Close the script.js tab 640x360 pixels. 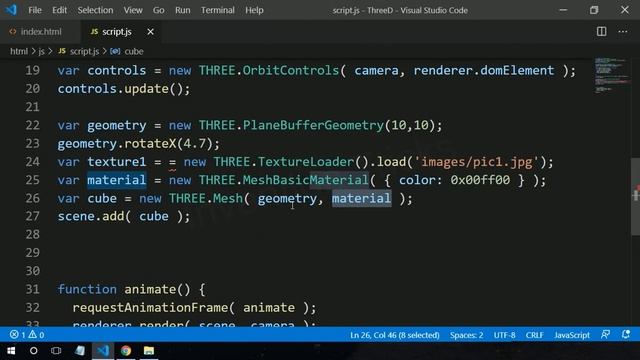tap(150, 31)
